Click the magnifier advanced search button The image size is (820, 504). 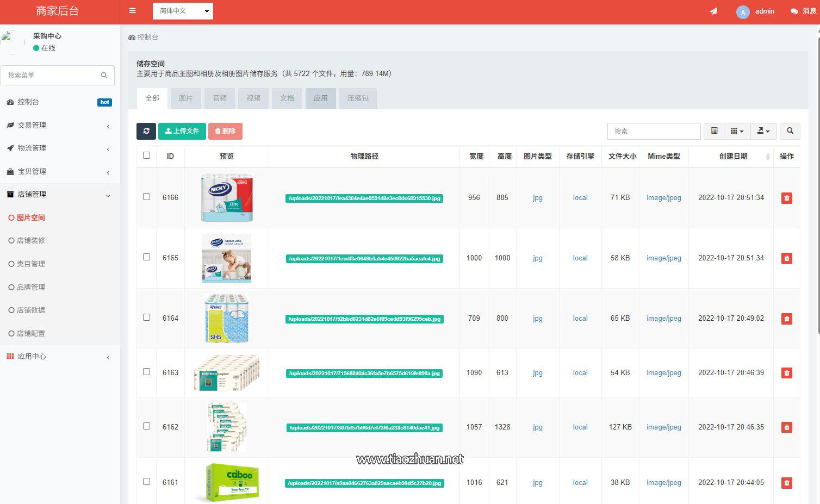point(790,131)
